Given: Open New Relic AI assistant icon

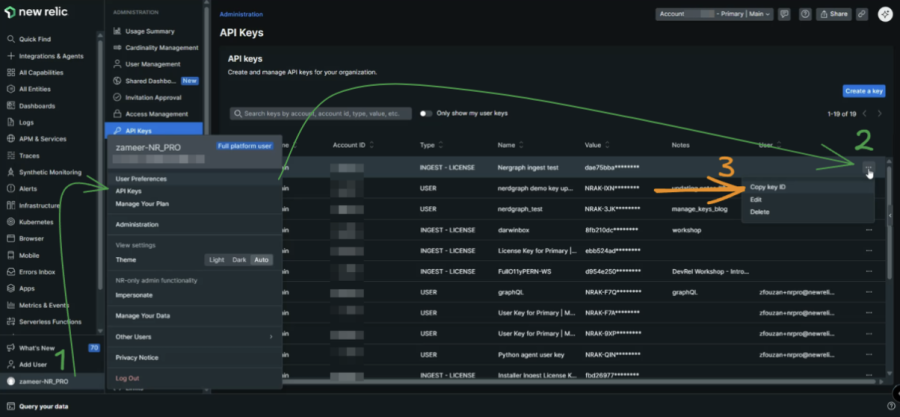Looking at the screenshot, I should pos(885,14).
